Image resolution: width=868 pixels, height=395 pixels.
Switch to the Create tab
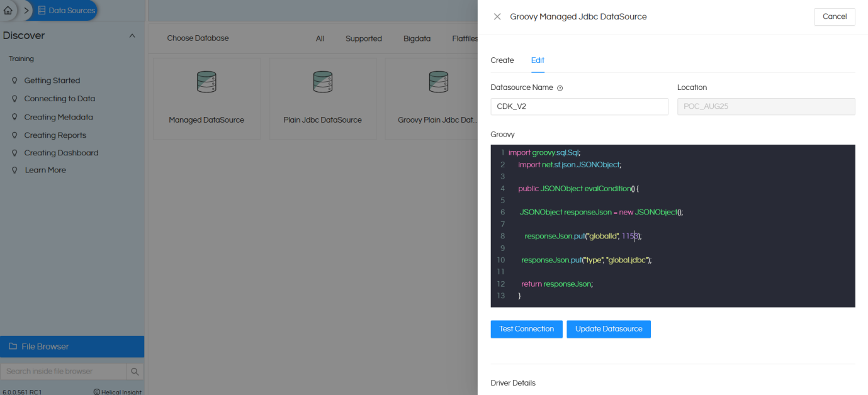pos(502,60)
